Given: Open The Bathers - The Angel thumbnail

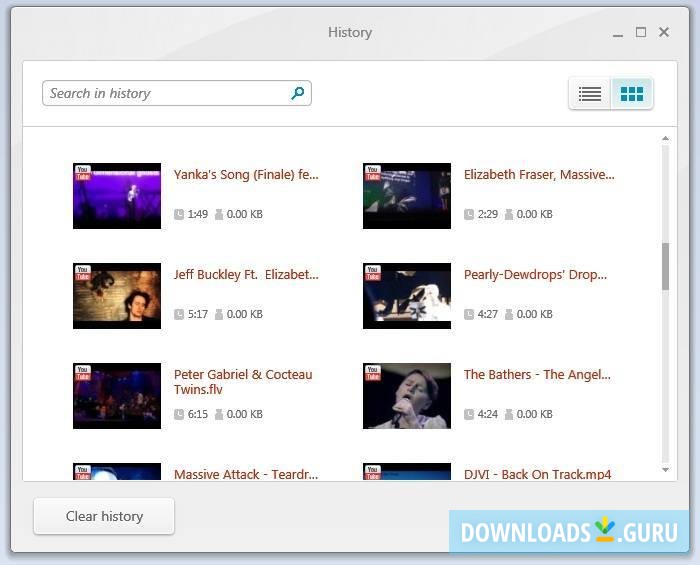Looking at the screenshot, I should [x=407, y=396].
